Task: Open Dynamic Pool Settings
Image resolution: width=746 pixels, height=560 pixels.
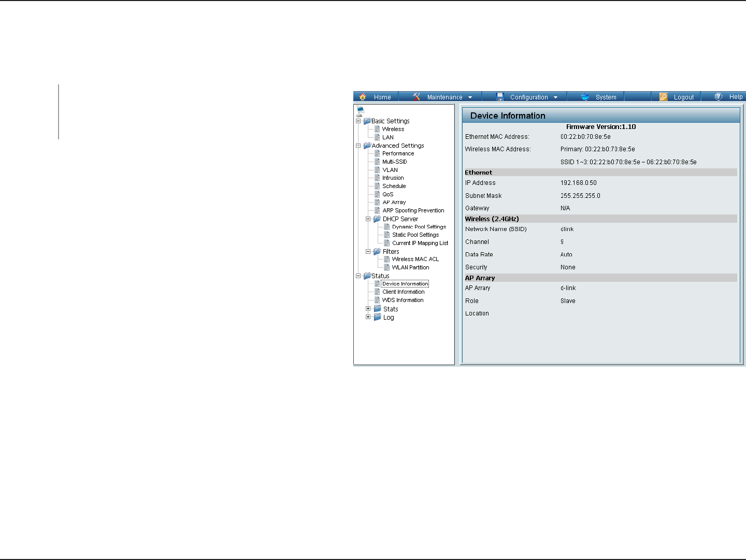Action: [419, 227]
